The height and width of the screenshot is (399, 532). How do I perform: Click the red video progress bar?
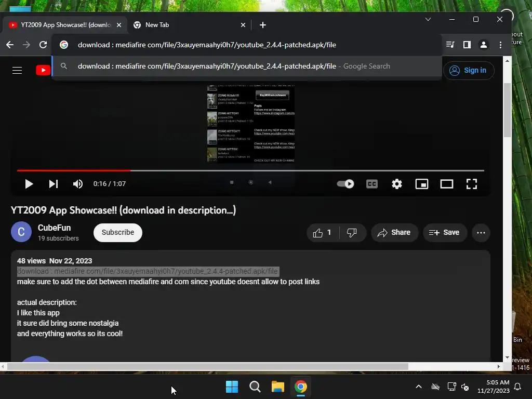click(x=73, y=170)
